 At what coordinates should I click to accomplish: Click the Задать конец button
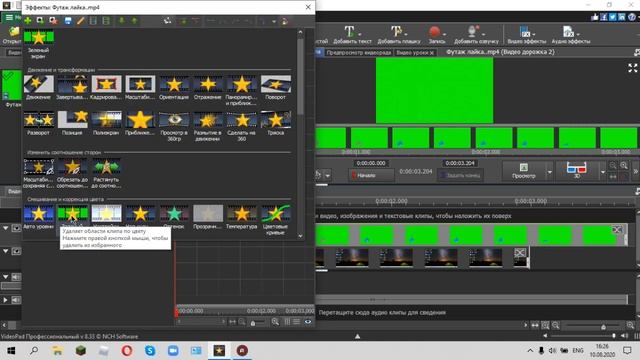460,176
